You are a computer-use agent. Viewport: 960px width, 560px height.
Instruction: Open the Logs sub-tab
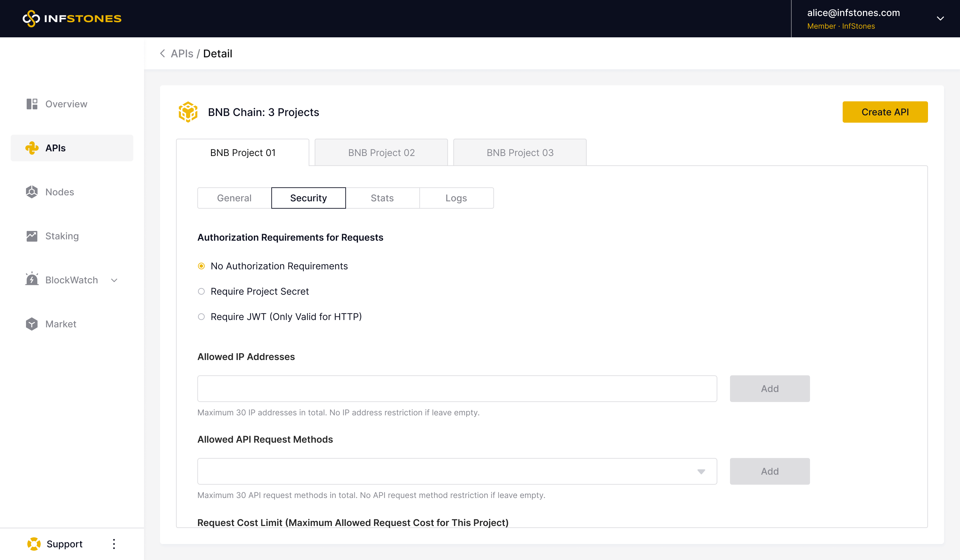(x=456, y=198)
